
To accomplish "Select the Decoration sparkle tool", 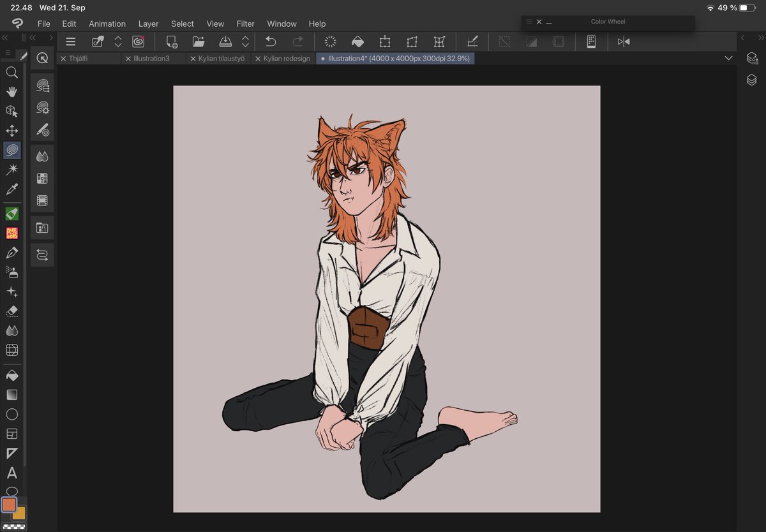I will (11, 292).
